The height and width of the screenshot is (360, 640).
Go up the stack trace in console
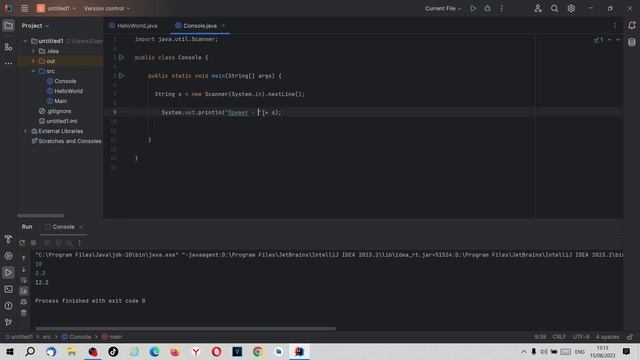point(24,258)
